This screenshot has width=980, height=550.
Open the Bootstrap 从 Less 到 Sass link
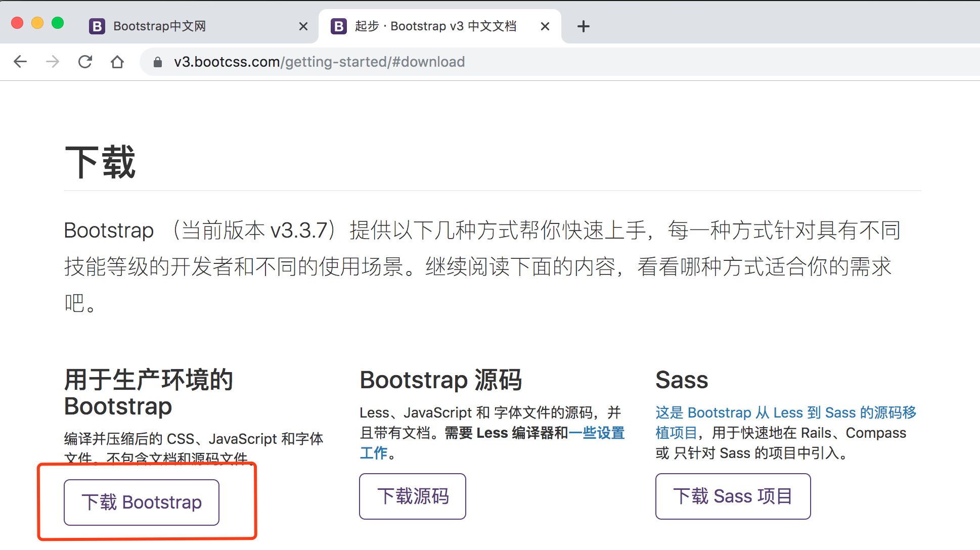click(786, 413)
